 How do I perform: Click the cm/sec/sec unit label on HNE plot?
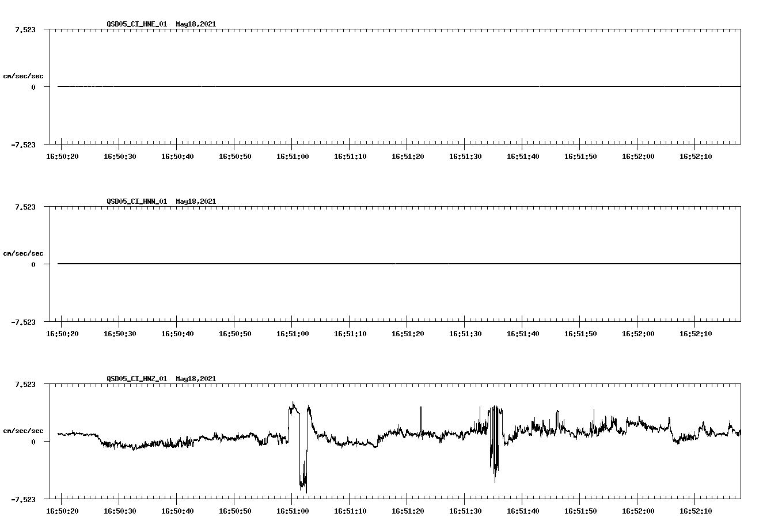click(x=23, y=75)
